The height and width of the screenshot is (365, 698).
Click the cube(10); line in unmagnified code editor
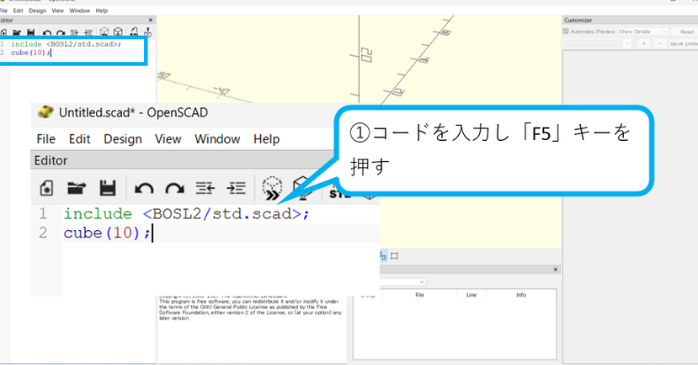click(30, 53)
